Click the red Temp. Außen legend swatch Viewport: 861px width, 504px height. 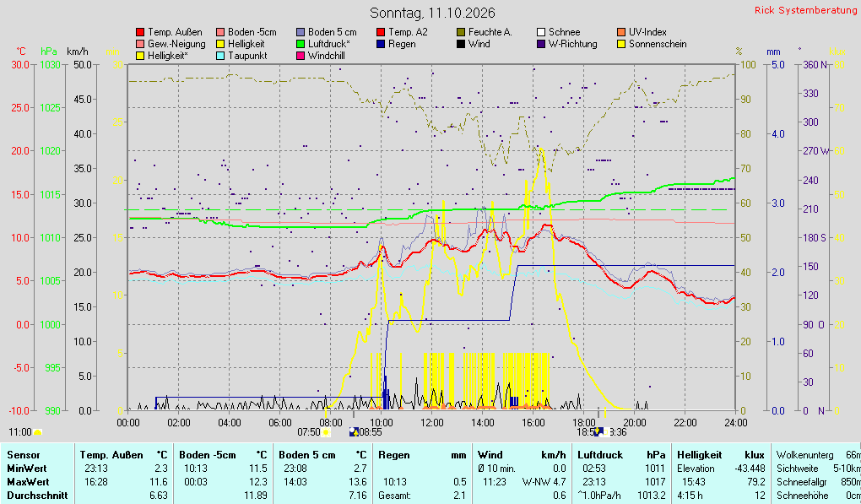coord(140,32)
